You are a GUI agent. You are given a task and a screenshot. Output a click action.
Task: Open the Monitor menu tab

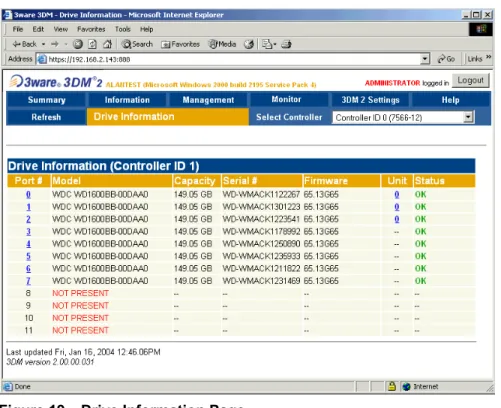click(286, 99)
